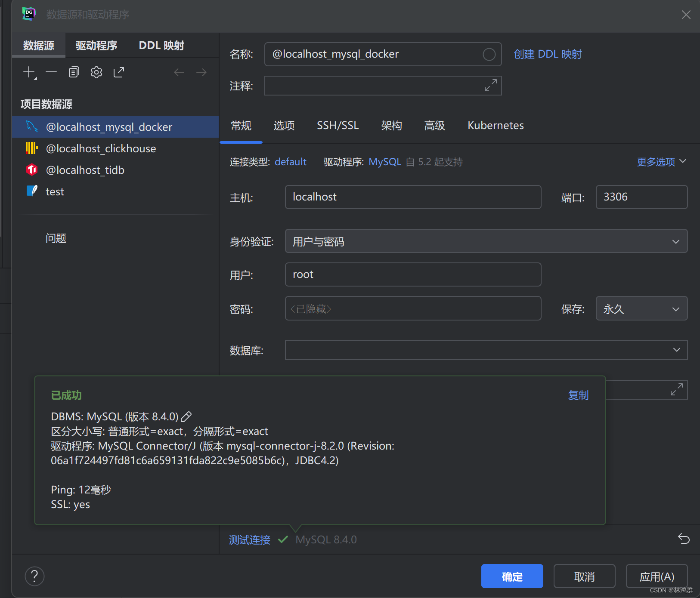The width and height of the screenshot is (700, 598).
Task: Click the revert changes arrow icon
Action: [684, 539]
